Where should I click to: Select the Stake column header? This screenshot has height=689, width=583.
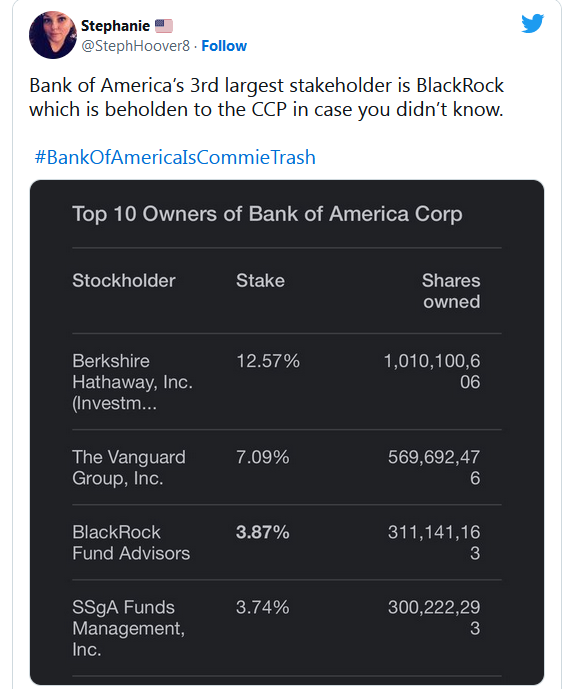pos(261,281)
